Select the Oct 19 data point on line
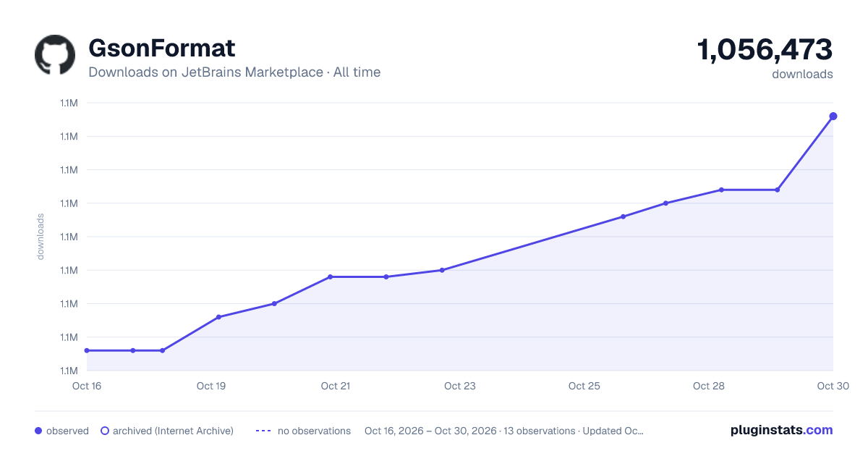The width and height of the screenshot is (868, 456). (218, 317)
